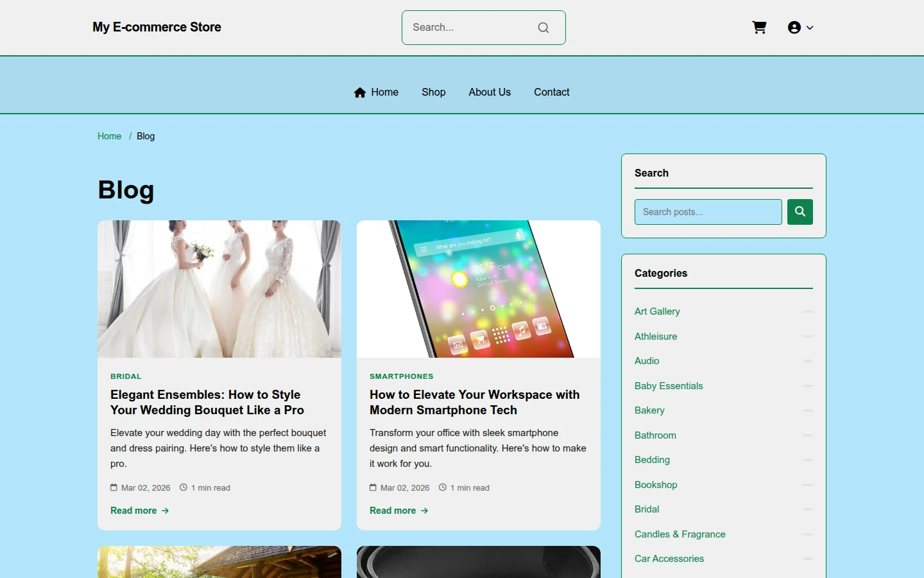924x578 pixels.
Task: Click the arrow beside the Bridal post's Read more
Action: pos(166,511)
